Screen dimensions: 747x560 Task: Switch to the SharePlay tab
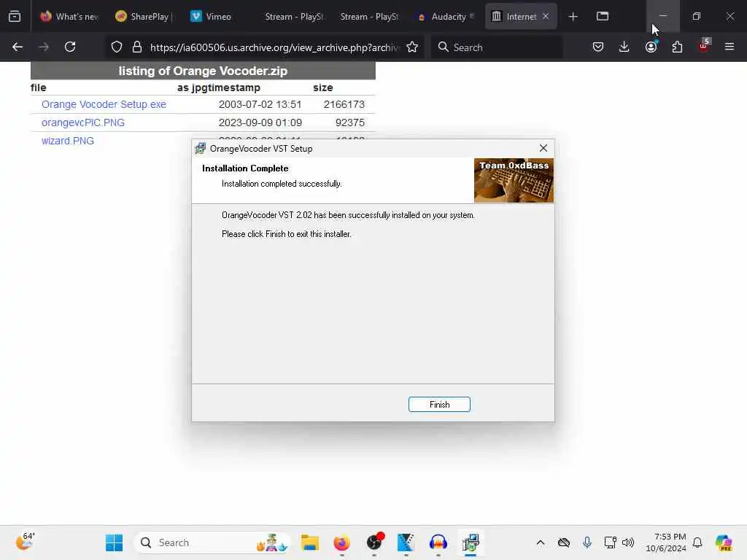pyautogui.click(x=144, y=17)
